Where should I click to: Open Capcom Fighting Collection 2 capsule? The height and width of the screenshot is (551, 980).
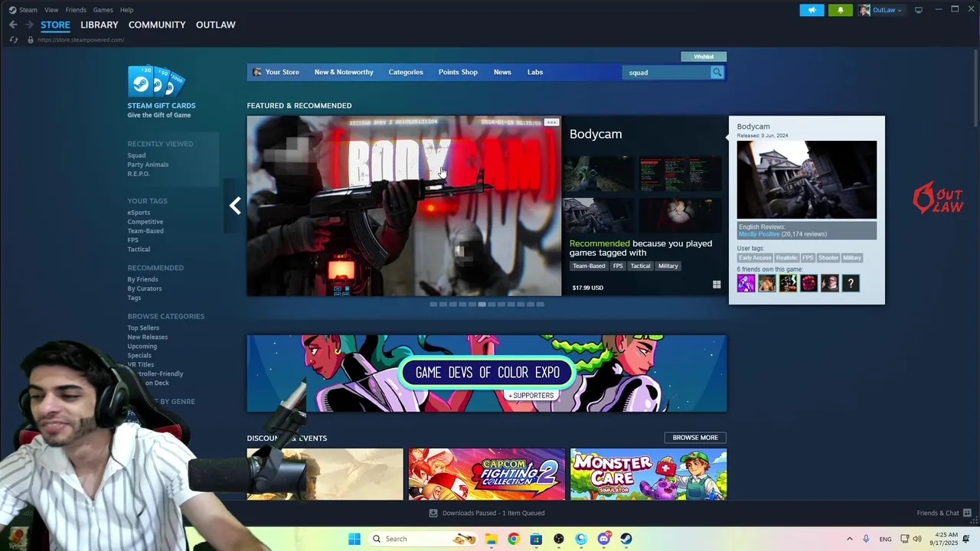pyautogui.click(x=487, y=474)
